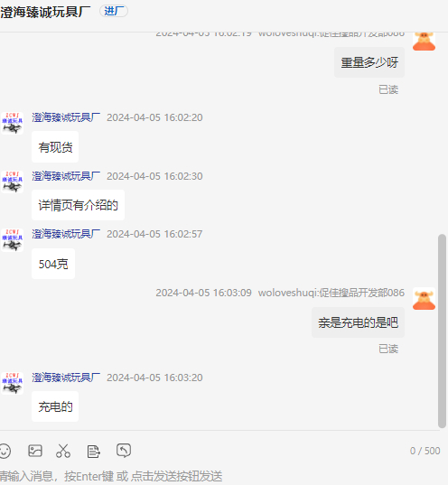Click the send image icon
The height and width of the screenshot is (485, 448).
(35, 451)
